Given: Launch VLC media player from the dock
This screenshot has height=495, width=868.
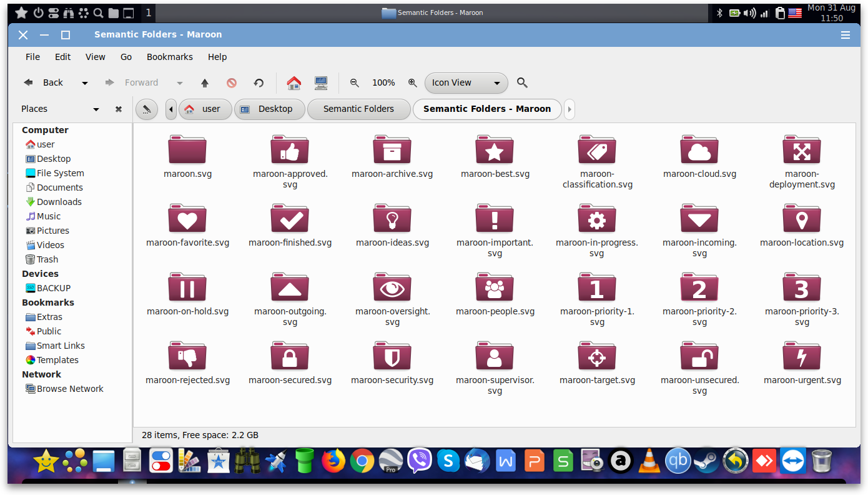Looking at the screenshot, I should (x=650, y=461).
